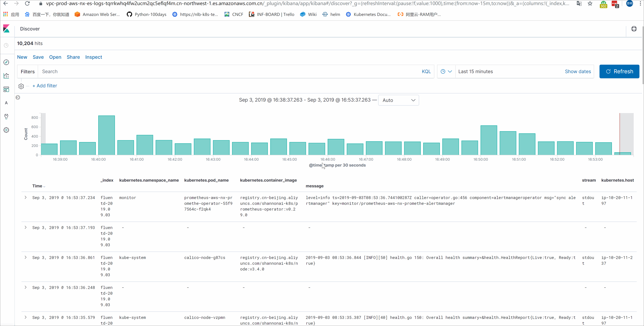
Task: Open Amazon Web Services bookmark
Action: coord(97,14)
